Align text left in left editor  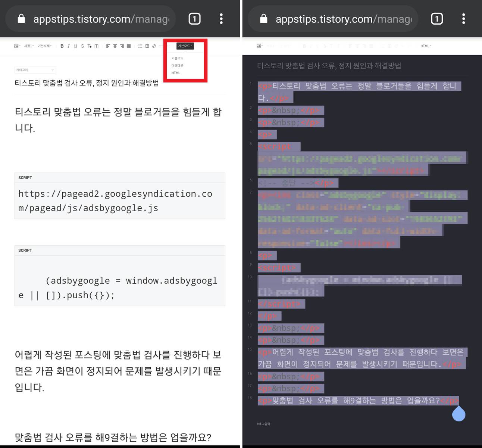point(108,46)
